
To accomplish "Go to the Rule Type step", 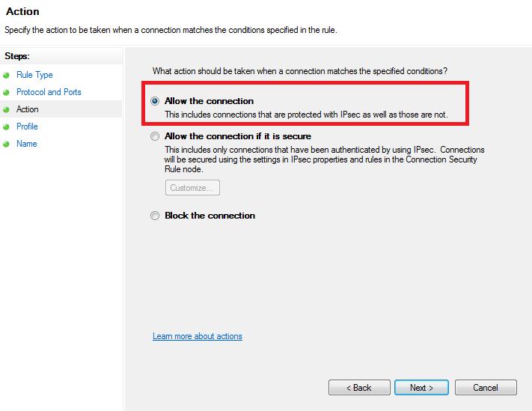I will click(x=34, y=75).
